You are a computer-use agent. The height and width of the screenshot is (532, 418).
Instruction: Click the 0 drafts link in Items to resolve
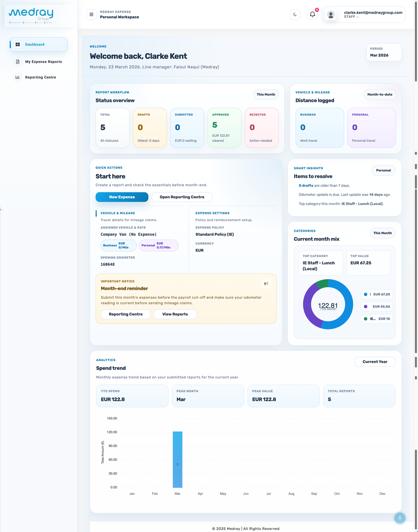[306, 185]
